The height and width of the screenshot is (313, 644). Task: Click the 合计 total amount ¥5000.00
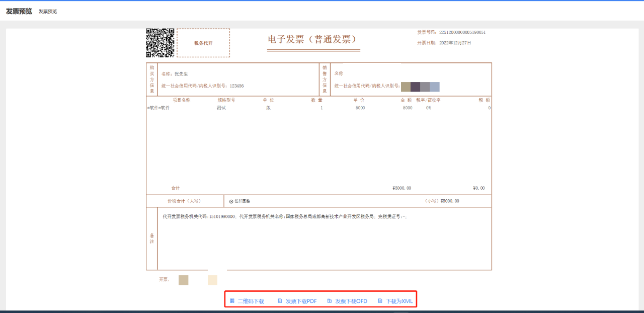click(401, 188)
